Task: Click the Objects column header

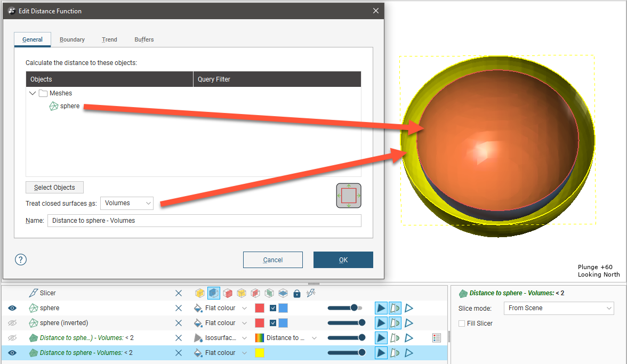Action: [109, 79]
